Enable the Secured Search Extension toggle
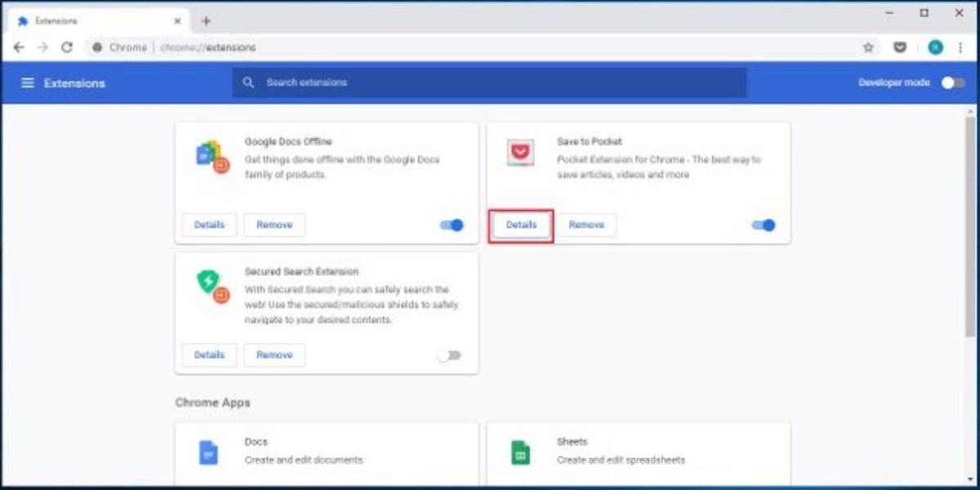980x490 pixels. [x=452, y=354]
